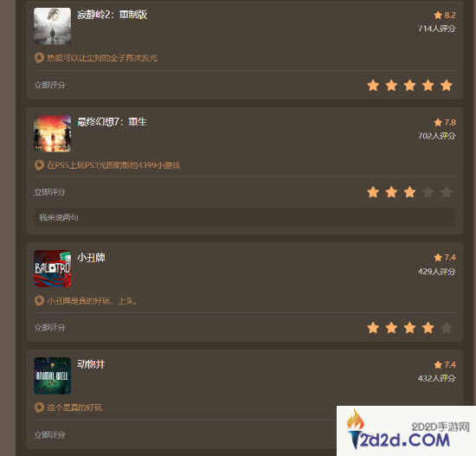Open the 小丑牌 game title
Image resolution: width=476 pixels, height=456 pixels.
coord(91,258)
